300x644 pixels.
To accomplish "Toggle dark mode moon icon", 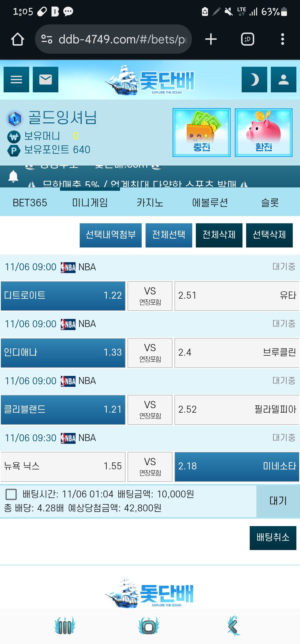I will (254, 80).
